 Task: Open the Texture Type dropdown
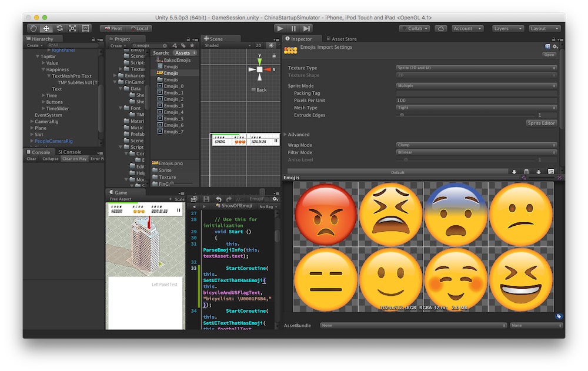click(x=476, y=68)
